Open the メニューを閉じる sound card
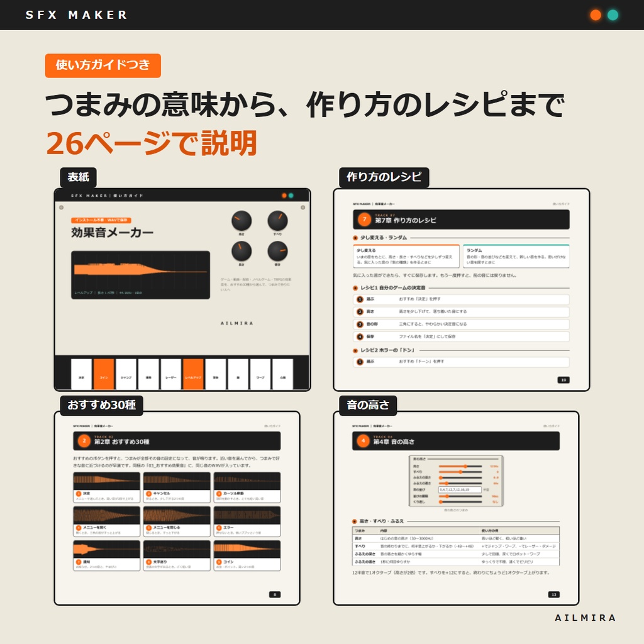Viewport: 644px width, 644px height. [177, 521]
